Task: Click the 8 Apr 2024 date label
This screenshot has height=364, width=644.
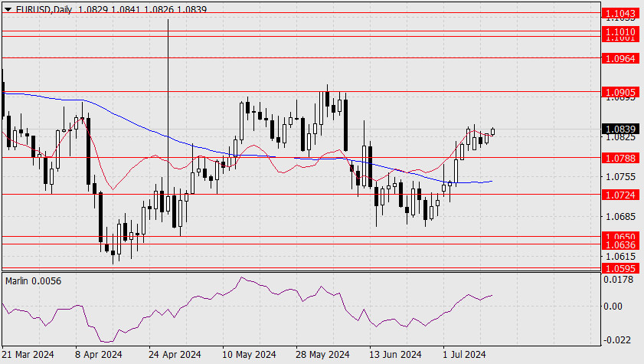Action: click(x=99, y=354)
